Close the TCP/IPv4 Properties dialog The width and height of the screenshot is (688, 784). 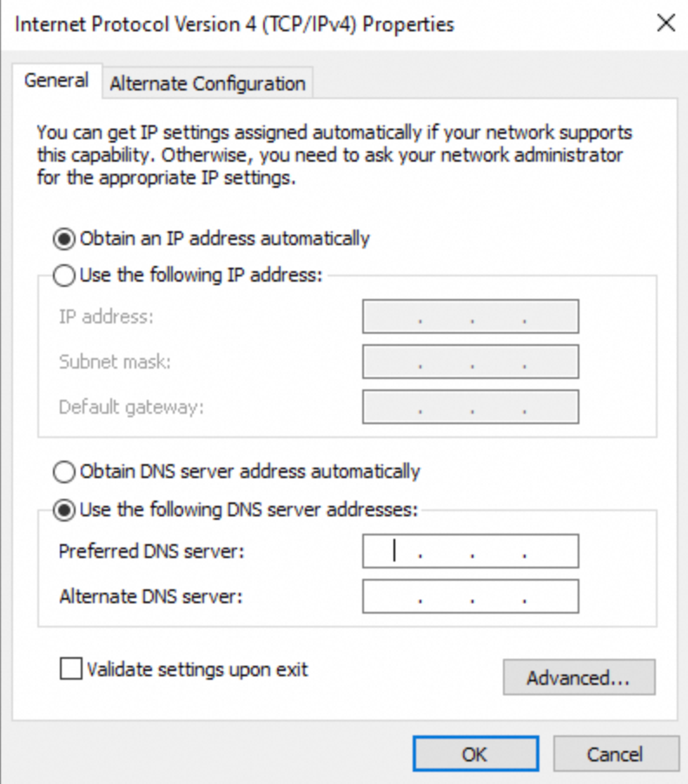click(x=665, y=24)
